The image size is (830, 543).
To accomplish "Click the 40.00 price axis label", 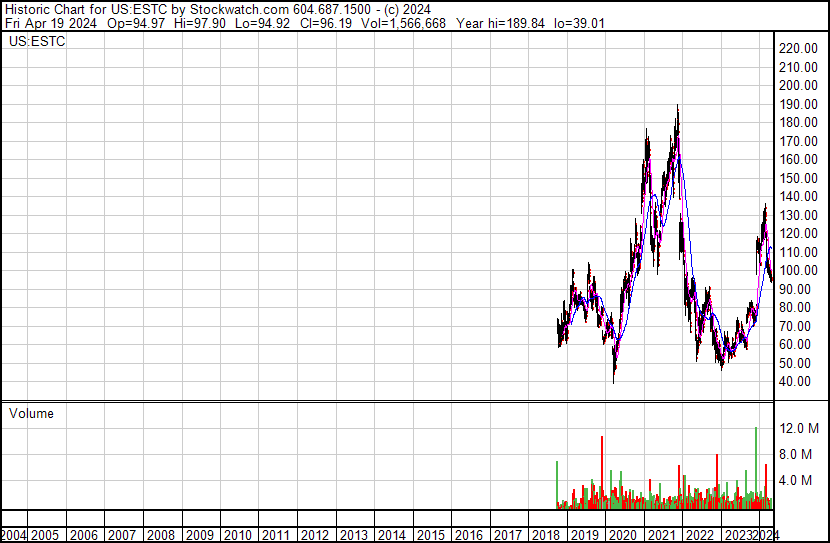I will click(799, 382).
